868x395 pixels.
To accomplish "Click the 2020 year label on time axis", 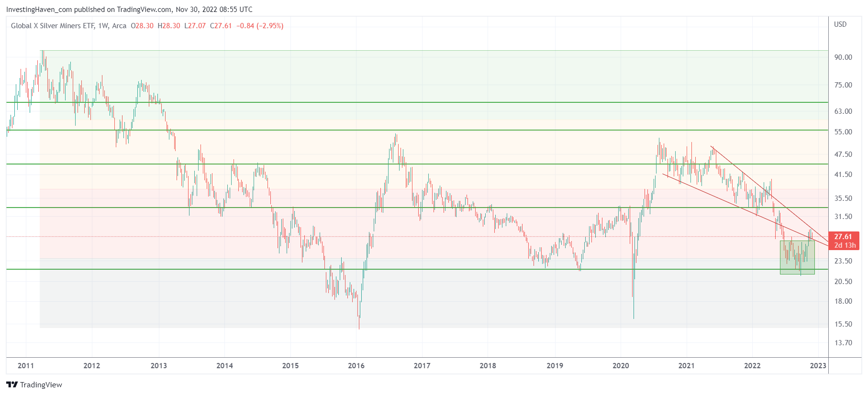I will [x=621, y=366].
